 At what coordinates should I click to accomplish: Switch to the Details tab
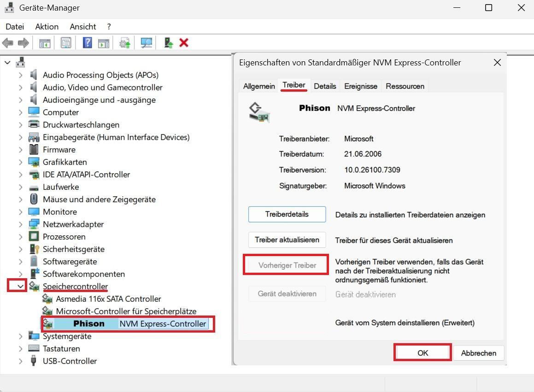(325, 86)
